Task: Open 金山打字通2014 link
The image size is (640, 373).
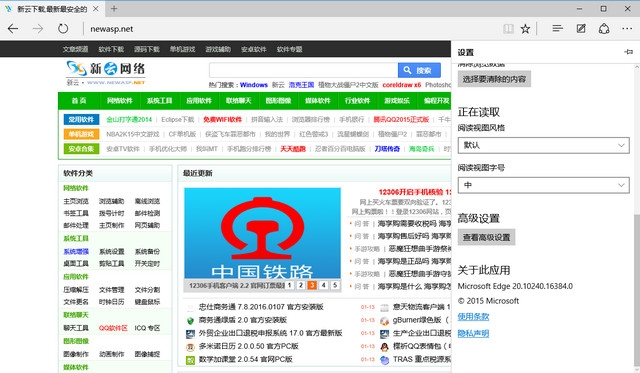Action: pyautogui.click(x=129, y=120)
